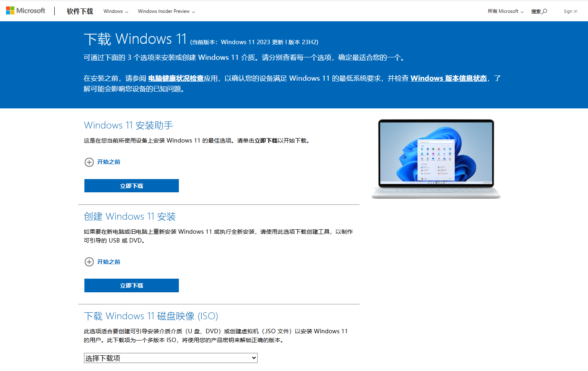Open search using the magnifier icon
This screenshot has height=371, width=588.
[545, 11]
